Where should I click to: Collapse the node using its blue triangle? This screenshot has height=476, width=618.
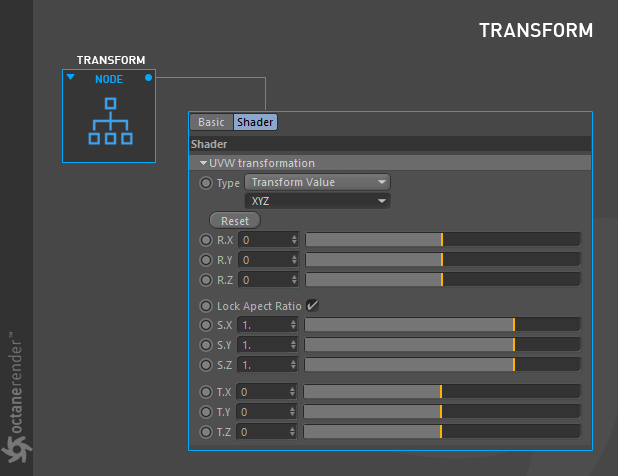[x=71, y=77]
